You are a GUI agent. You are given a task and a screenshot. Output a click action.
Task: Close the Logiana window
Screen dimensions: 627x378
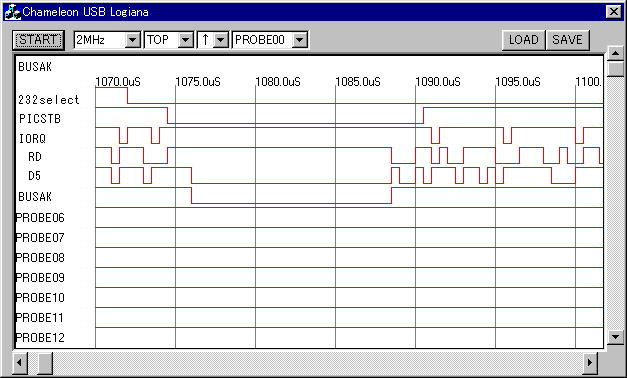[613, 12]
